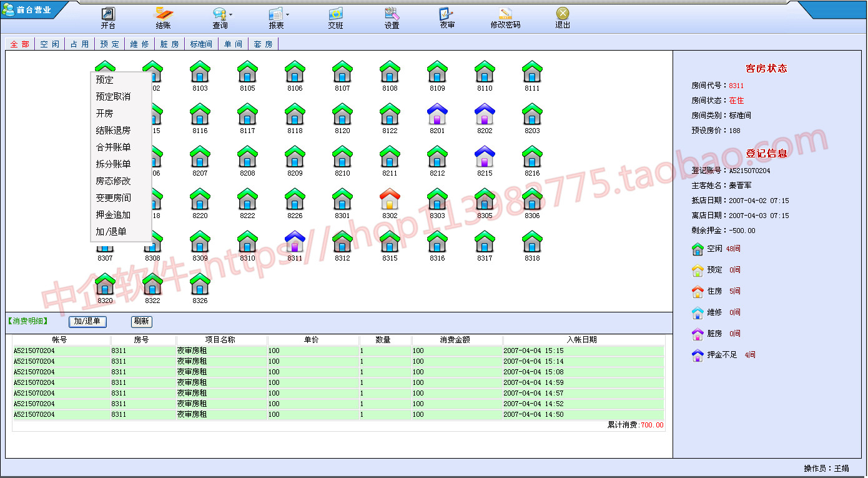The height and width of the screenshot is (478, 868).
Task: Select room 8212 icon
Action: pyautogui.click(x=437, y=156)
